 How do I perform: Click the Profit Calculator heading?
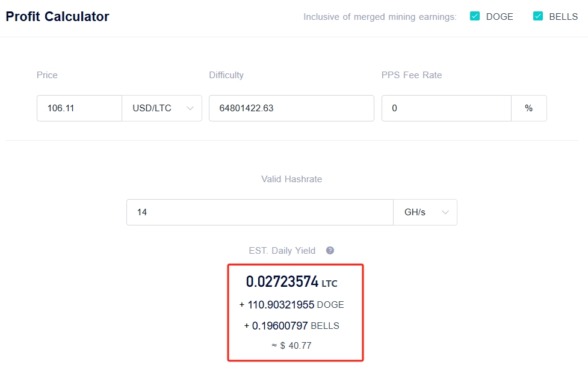coord(57,16)
